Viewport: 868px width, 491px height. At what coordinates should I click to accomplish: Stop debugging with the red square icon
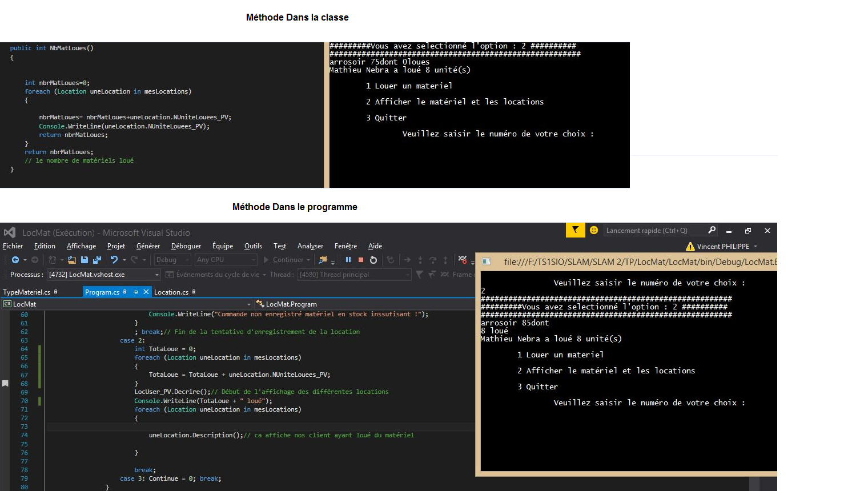(x=360, y=260)
